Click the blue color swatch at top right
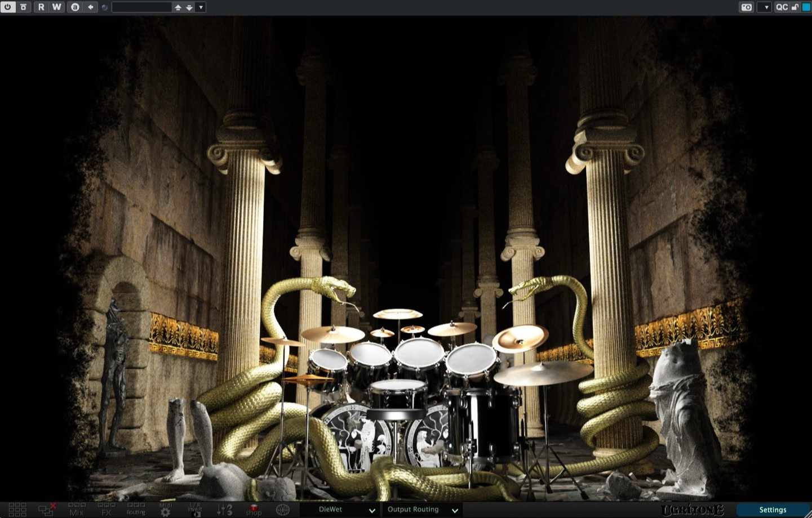812x518 pixels. [806, 7]
